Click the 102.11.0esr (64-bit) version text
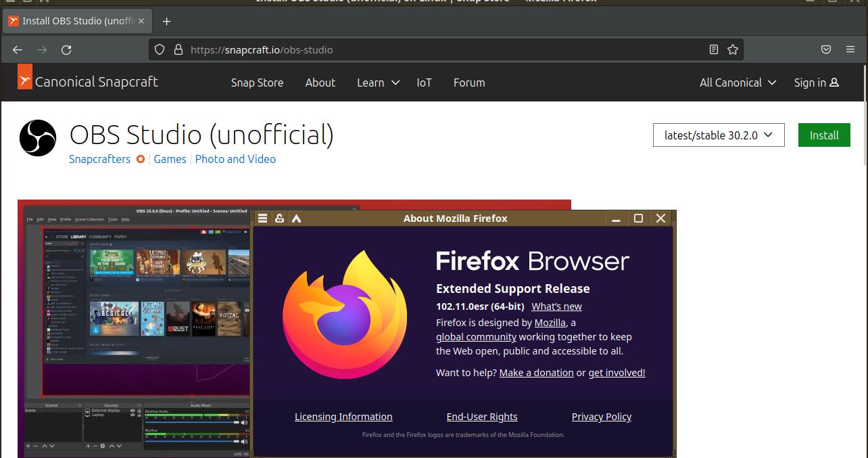Screen dimensions: 868x458 coord(480,306)
